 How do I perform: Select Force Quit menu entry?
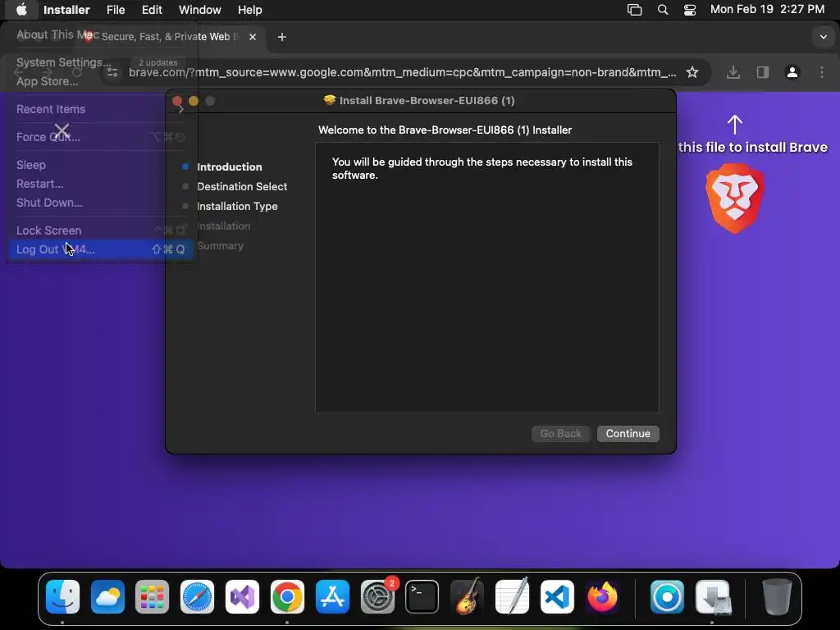point(100,137)
